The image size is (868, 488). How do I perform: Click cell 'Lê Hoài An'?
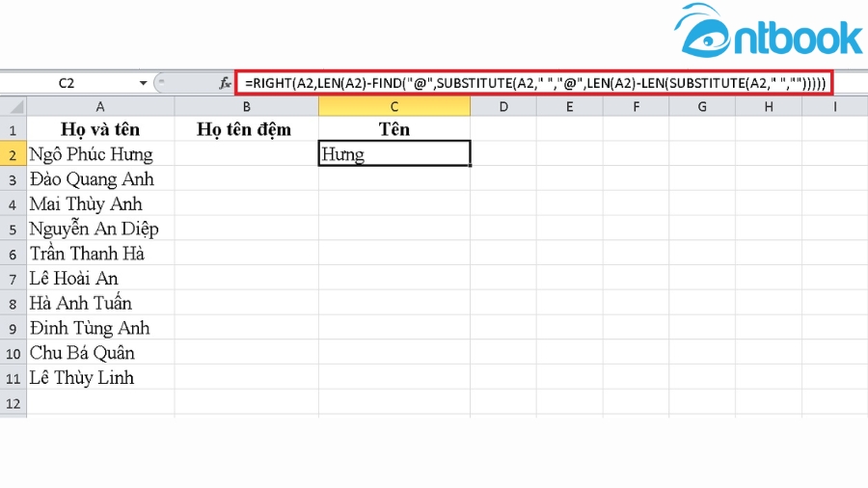pyautogui.click(x=100, y=279)
